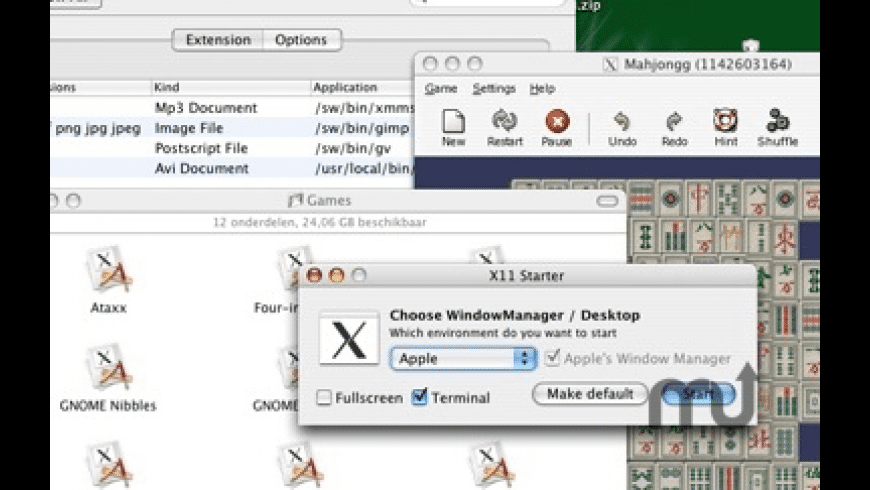Restart the Mahjongg game

[x=504, y=128]
